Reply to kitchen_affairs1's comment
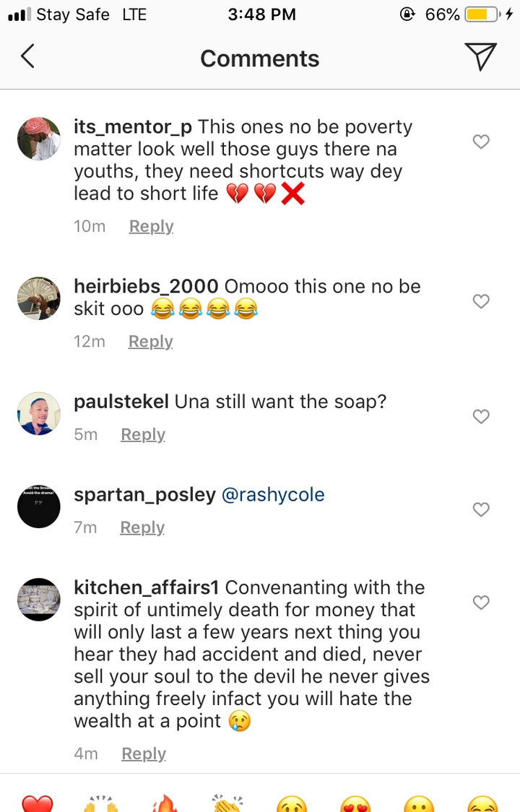Viewport: 520px width, 812px height. pyautogui.click(x=144, y=753)
